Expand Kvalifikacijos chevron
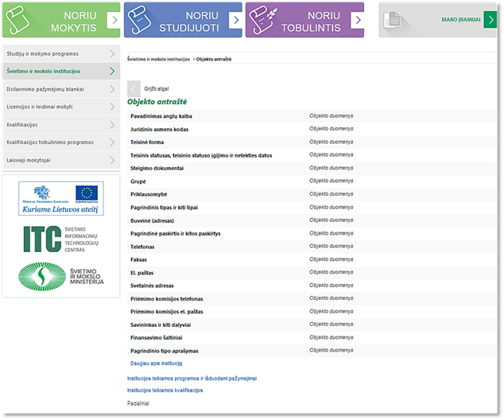504x420 pixels. [112, 124]
